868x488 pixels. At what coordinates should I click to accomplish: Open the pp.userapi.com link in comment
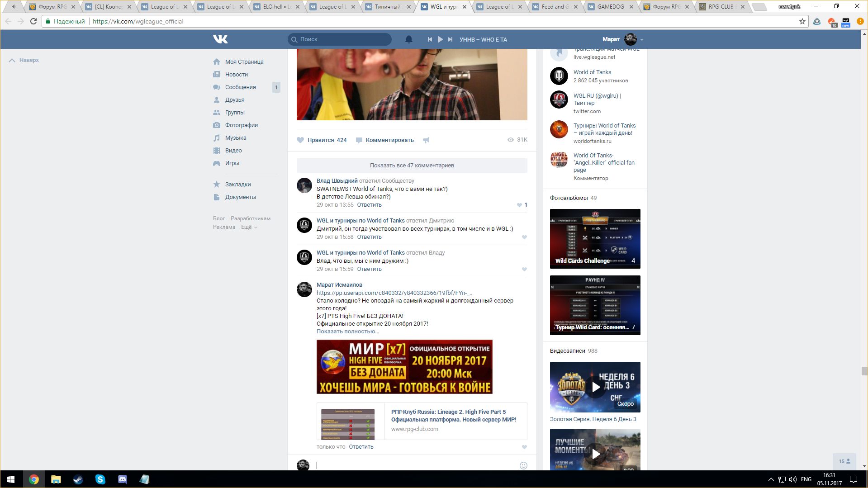coord(394,293)
